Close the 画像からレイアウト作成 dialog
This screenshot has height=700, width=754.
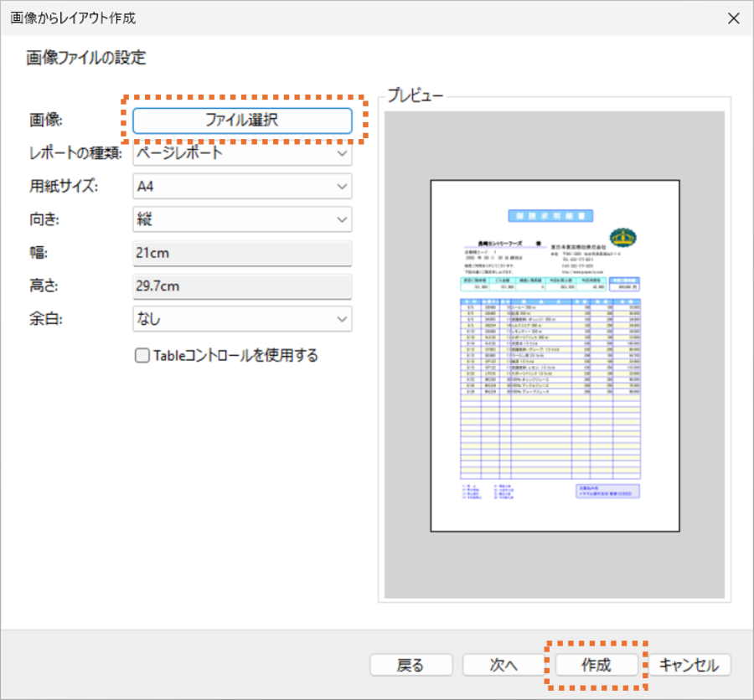click(x=733, y=18)
